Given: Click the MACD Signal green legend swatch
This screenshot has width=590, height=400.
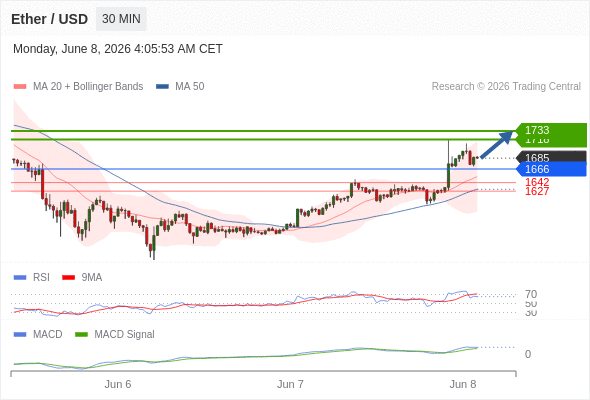Looking at the screenshot, I should [81, 335].
